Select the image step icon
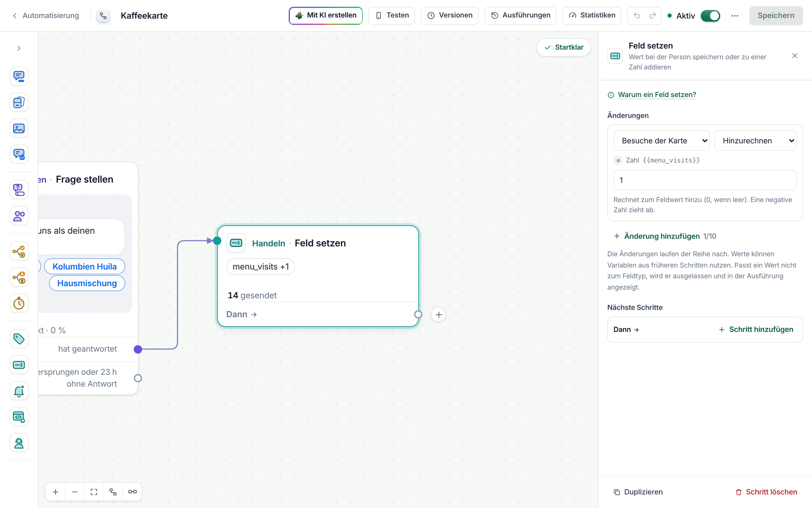The image size is (812, 508). coord(19,128)
